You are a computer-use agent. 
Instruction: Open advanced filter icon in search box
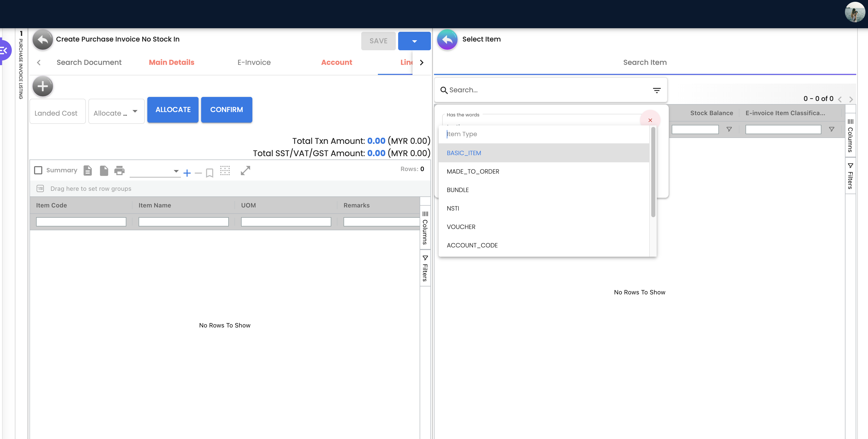[x=657, y=90]
